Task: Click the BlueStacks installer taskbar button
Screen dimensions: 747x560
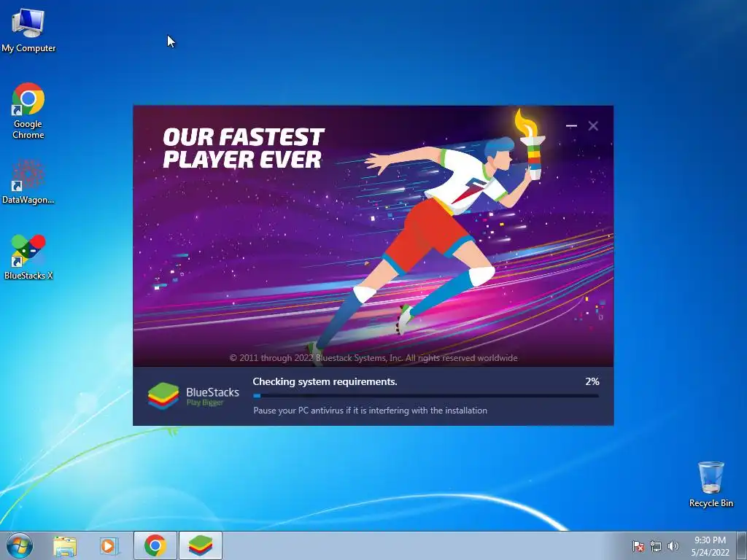Action: point(200,545)
